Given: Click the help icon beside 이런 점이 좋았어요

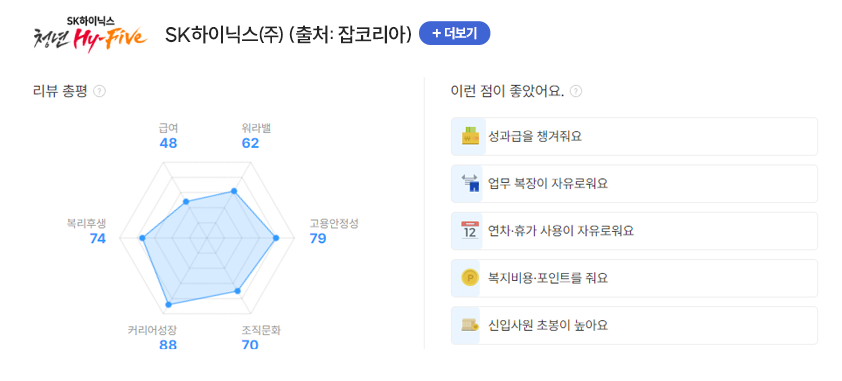Looking at the screenshot, I should coord(576,91).
